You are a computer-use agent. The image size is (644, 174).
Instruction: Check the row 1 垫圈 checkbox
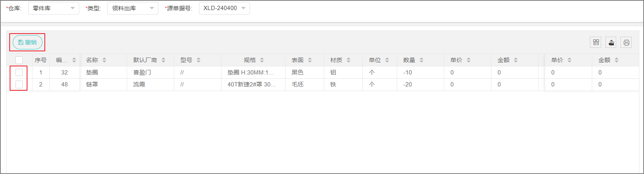pyautogui.click(x=19, y=72)
